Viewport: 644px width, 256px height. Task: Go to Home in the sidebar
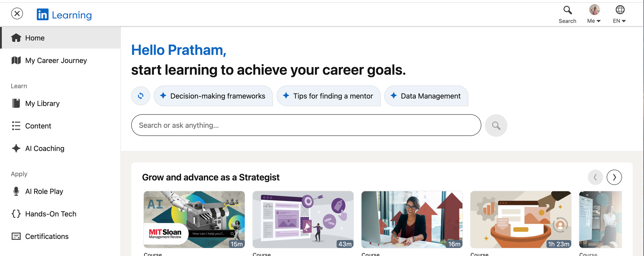[61, 38]
